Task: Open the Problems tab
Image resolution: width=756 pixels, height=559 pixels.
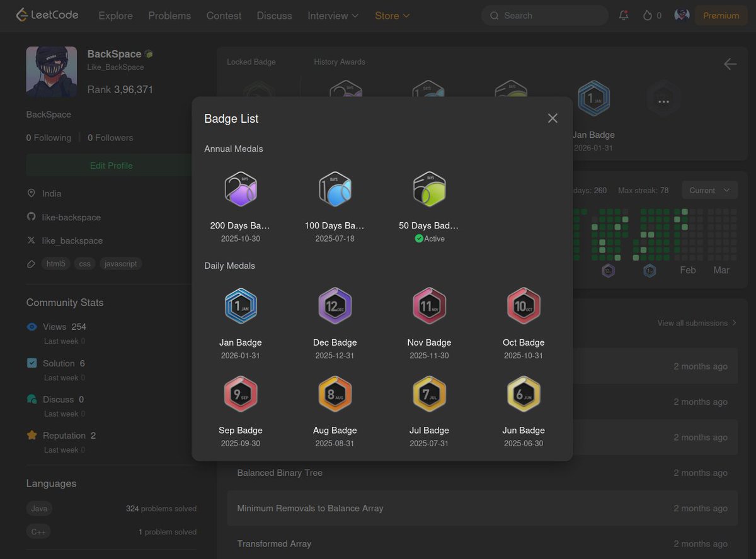Action: pyautogui.click(x=169, y=16)
